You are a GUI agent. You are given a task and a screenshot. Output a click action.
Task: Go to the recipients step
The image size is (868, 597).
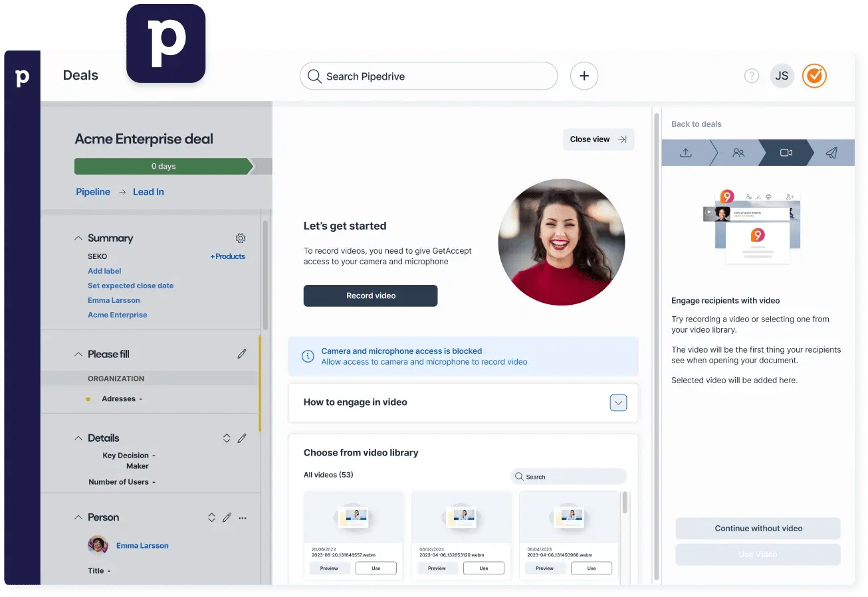tap(738, 153)
